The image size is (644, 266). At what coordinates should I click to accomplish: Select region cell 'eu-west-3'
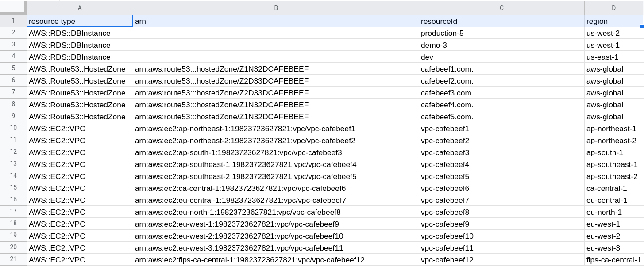[614, 247]
